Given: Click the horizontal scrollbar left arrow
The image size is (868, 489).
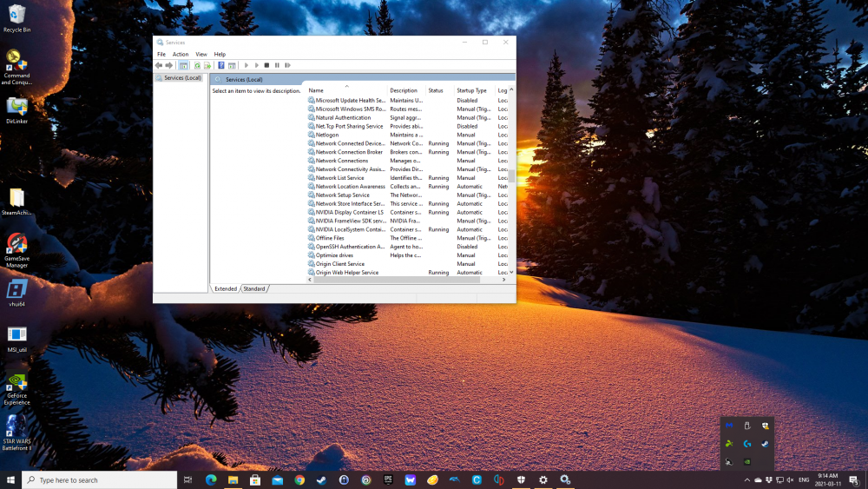Looking at the screenshot, I should pos(310,281).
